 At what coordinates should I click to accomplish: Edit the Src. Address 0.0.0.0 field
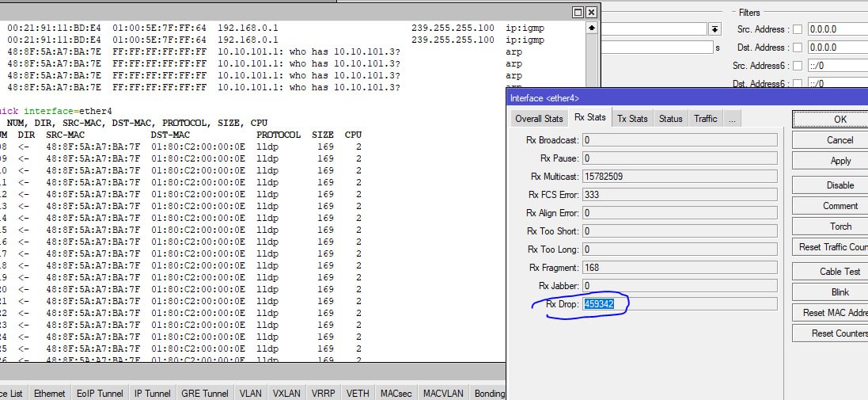838,29
